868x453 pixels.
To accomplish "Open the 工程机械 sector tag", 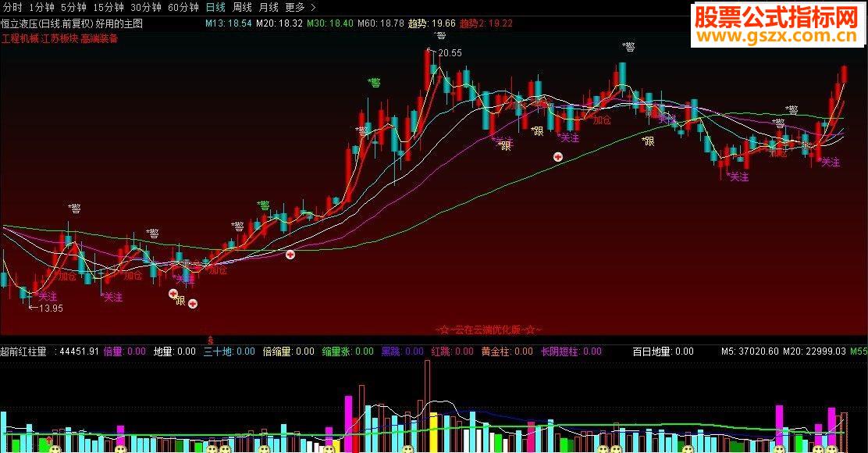I will [x=20, y=39].
